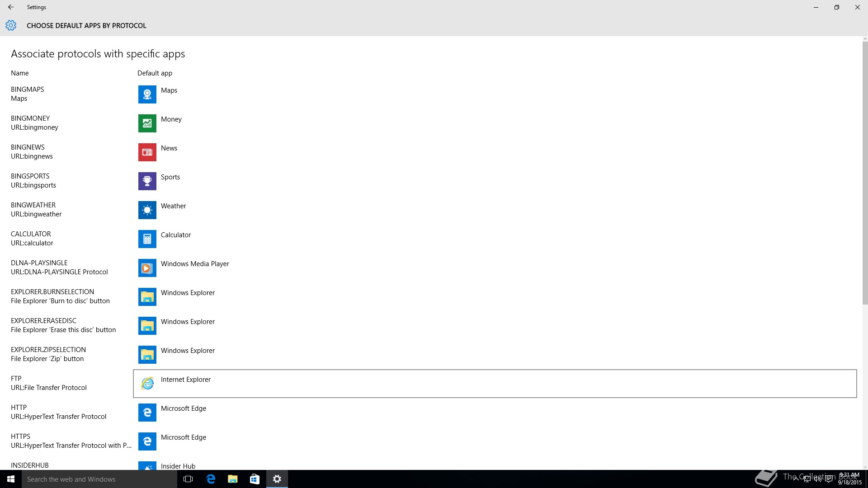The height and width of the screenshot is (488, 868).
Task: Select Windows Explorer label for EXPLORER.BURNSELECTION
Action: [x=188, y=293]
